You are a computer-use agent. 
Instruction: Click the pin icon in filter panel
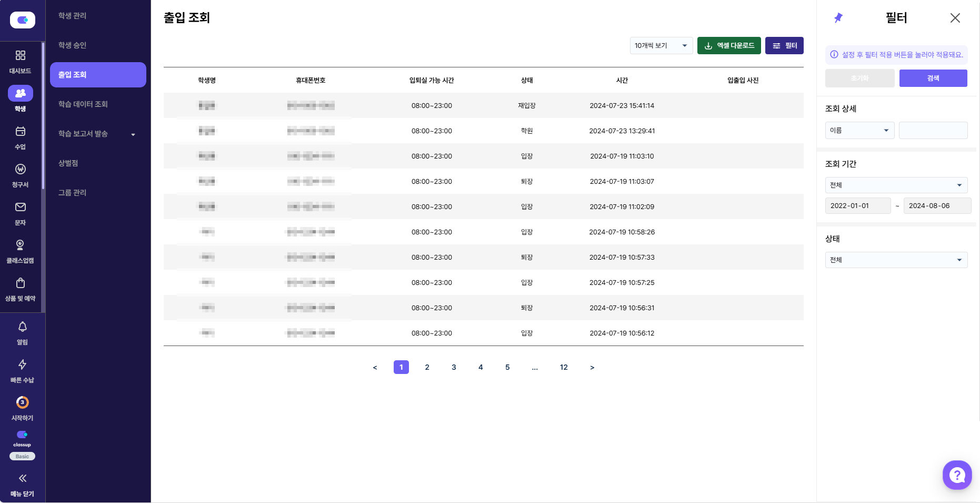click(x=838, y=18)
